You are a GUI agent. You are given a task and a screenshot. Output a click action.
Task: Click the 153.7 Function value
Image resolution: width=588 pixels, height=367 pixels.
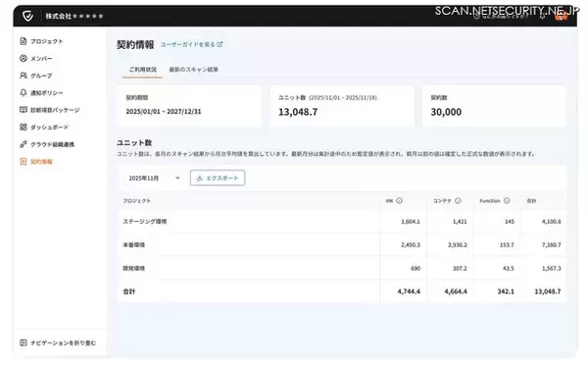[507, 245]
